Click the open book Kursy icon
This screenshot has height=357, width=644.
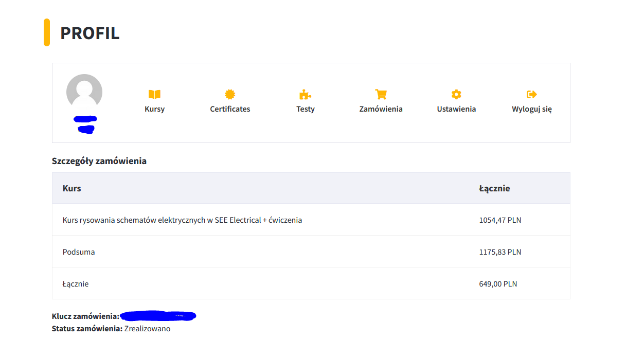154,94
